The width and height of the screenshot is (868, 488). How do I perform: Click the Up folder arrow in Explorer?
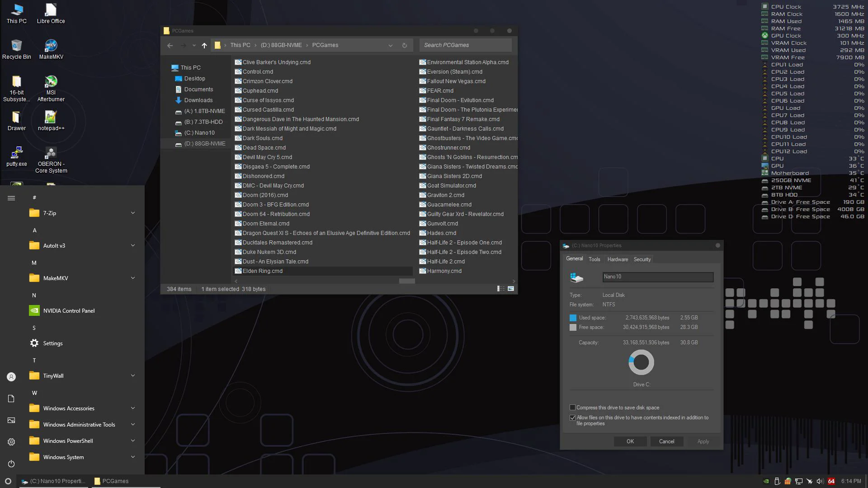[x=204, y=45]
